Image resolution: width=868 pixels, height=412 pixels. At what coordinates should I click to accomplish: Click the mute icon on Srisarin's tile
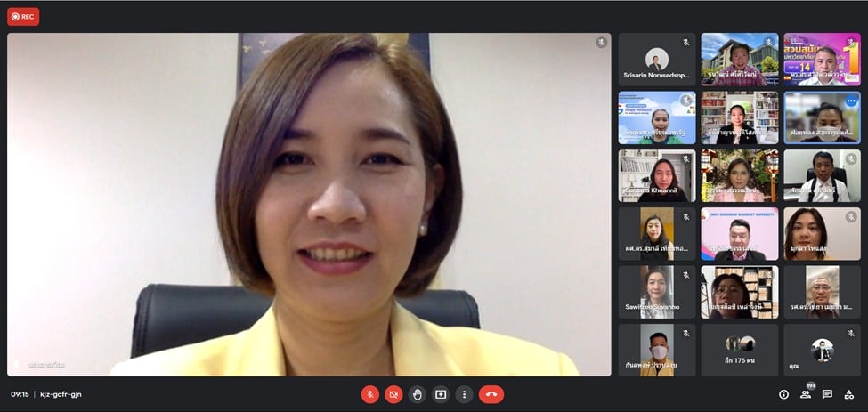686,42
